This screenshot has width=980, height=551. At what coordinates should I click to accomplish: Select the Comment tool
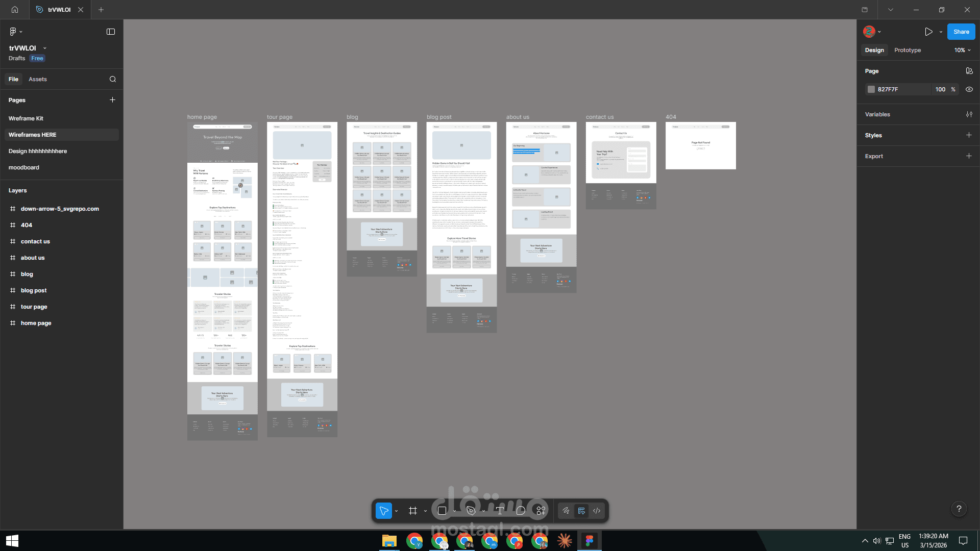point(521,511)
